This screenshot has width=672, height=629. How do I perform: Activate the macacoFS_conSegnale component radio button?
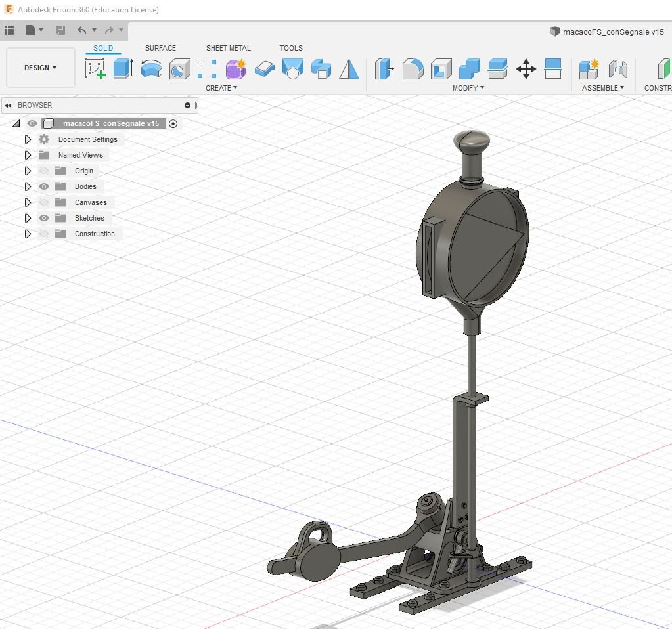click(x=173, y=123)
